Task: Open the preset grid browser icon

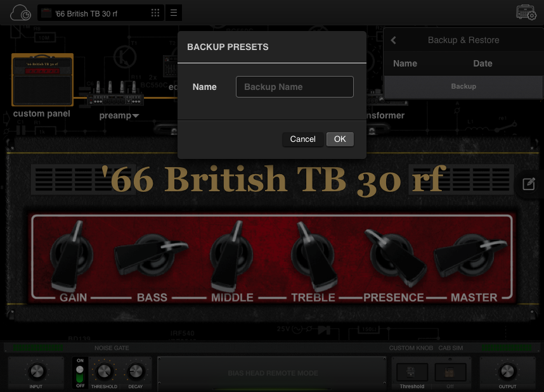Action: (155, 13)
